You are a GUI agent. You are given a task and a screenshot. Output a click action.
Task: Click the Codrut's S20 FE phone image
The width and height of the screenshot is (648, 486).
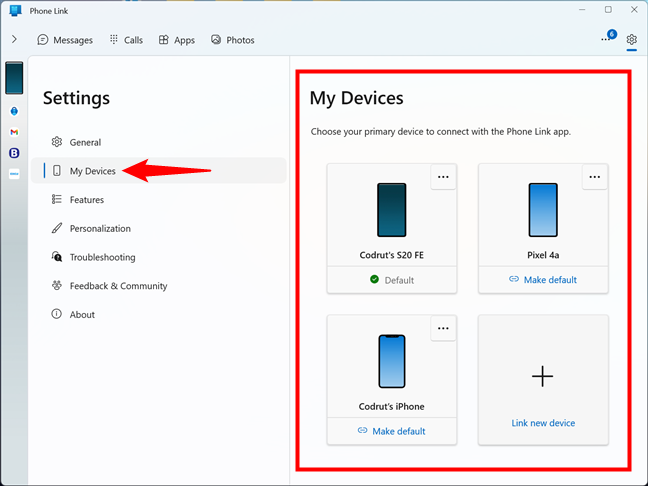point(391,210)
